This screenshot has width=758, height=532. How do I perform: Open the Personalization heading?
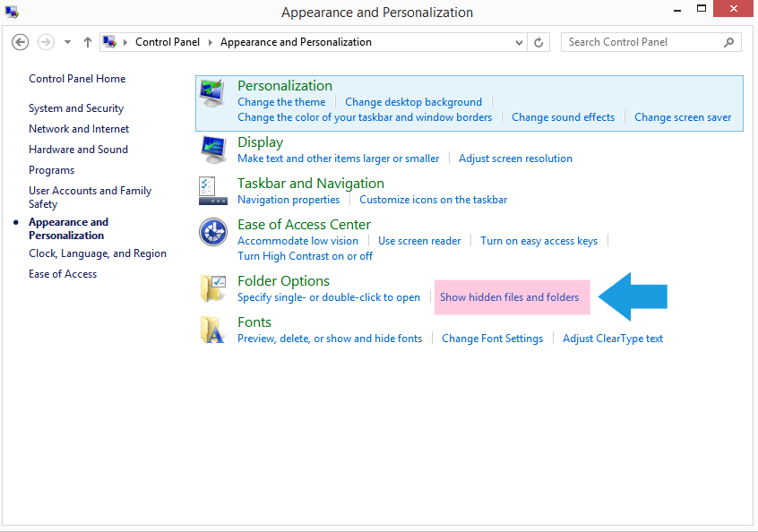click(285, 85)
